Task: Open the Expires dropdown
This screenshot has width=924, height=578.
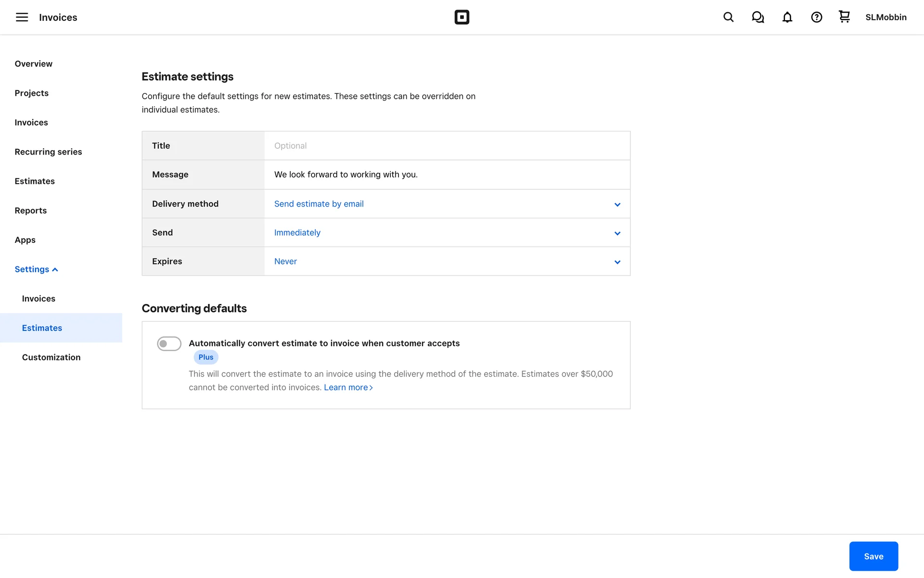Action: pyautogui.click(x=447, y=262)
